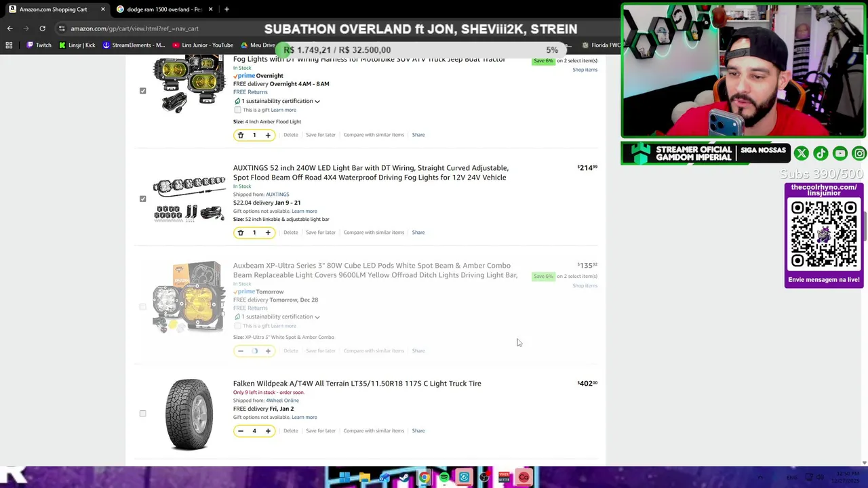868x488 pixels.
Task: Compare Amber Flood Light with similar items
Action: pyautogui.click(x=374, y=135)
